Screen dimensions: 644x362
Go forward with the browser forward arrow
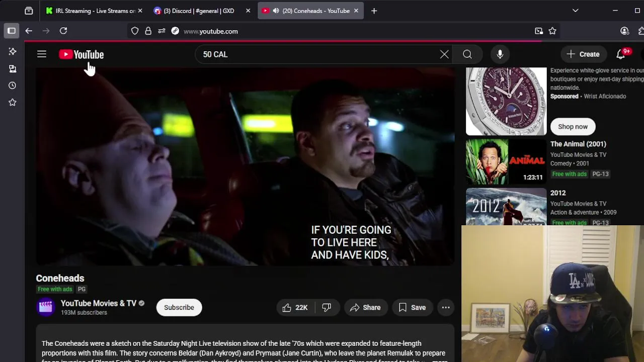point(46,31)
